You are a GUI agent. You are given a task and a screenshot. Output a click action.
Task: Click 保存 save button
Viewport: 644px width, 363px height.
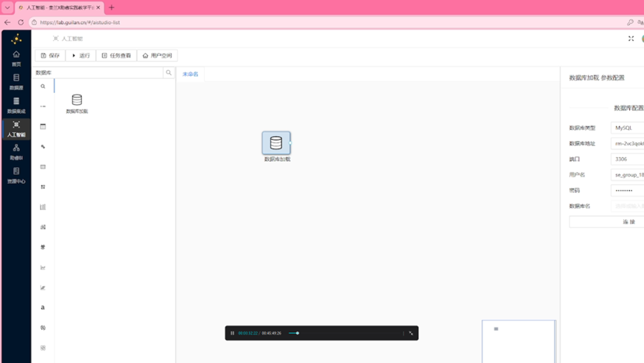50,55
